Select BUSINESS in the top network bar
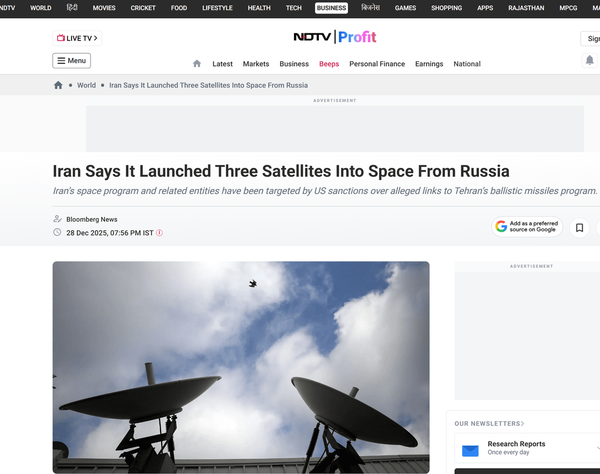600x474 pixels. tap(331, 8)
